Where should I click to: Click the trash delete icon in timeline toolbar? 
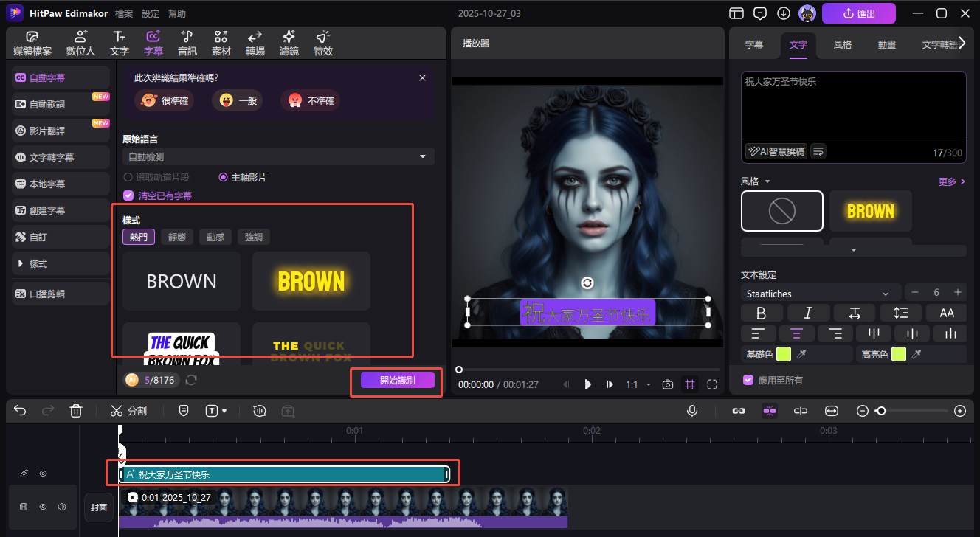point(76,411)
